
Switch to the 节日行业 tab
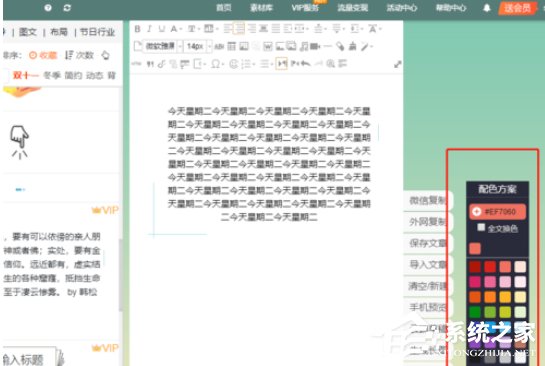[x=97, y=32]
